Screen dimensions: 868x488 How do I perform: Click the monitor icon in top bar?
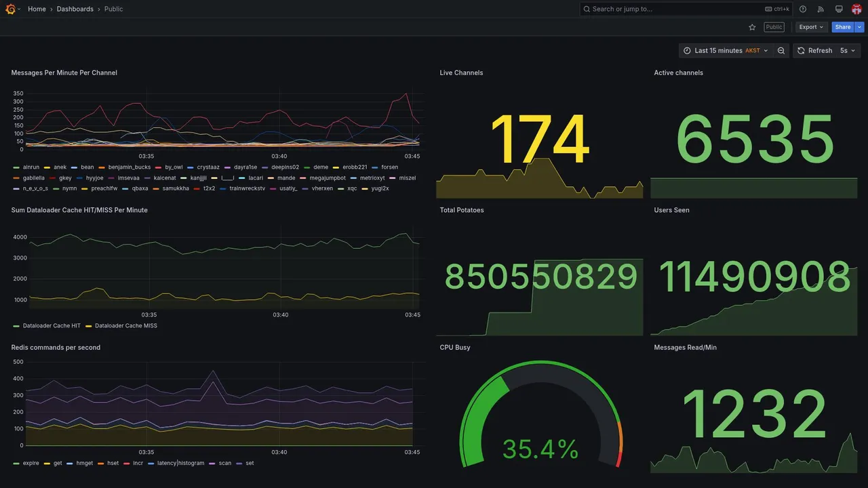[839, 9]
